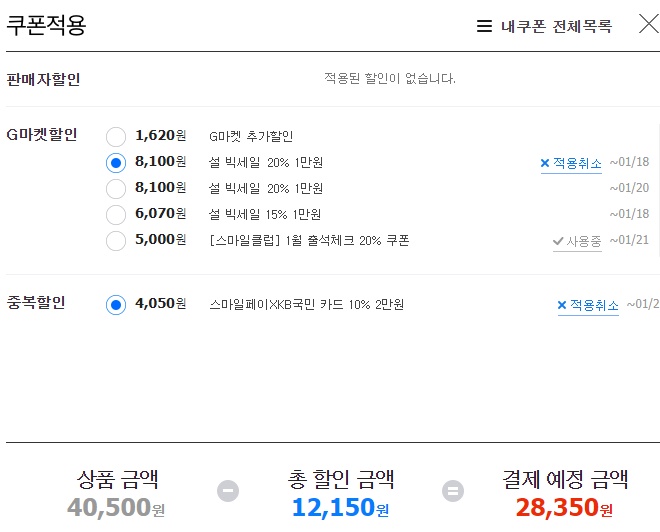This screenshot has width=660, height=532.
Task: Toggle the 4,050원 중복할인 radio button
Action: 116,305
